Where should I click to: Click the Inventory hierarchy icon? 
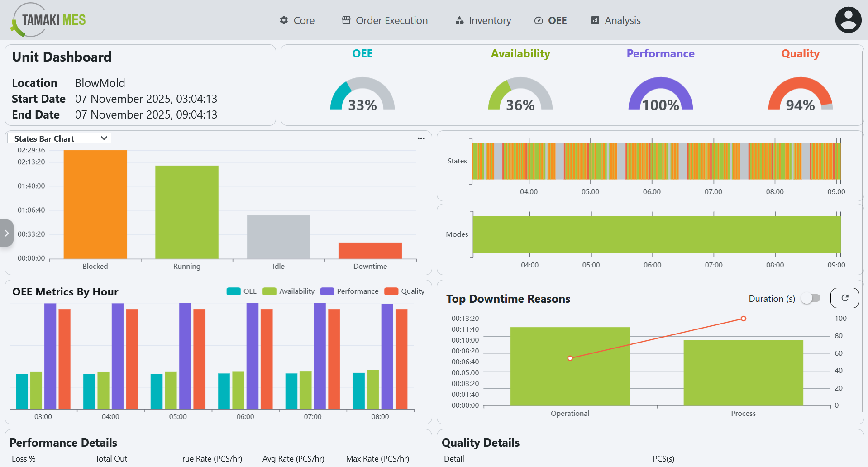(x=458, y=20)
